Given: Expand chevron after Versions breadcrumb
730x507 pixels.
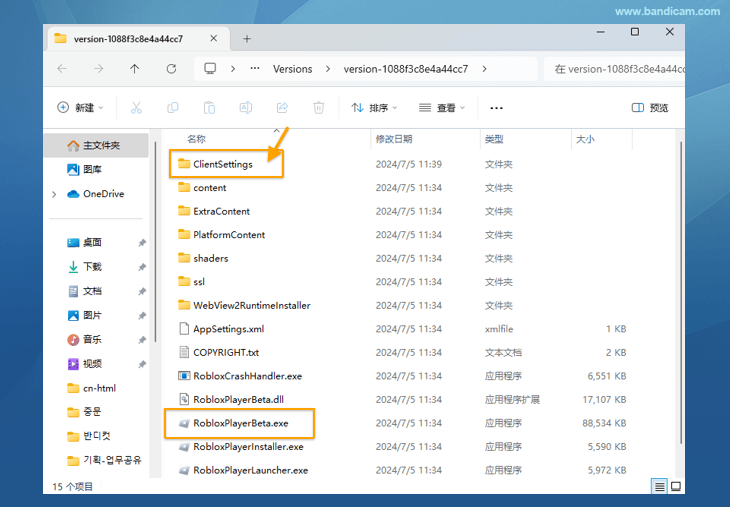Looking at the screenshot, I should (x=328, y=69).
